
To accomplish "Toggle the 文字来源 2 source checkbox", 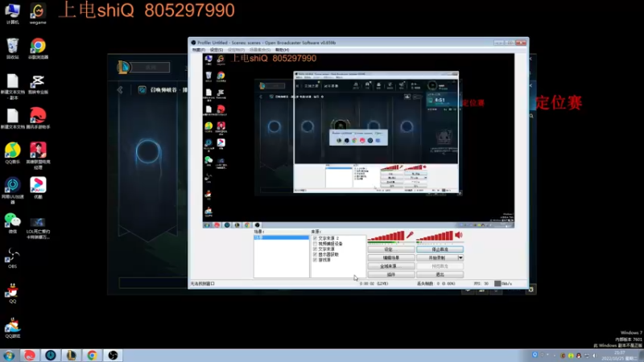I will point(315,238).
